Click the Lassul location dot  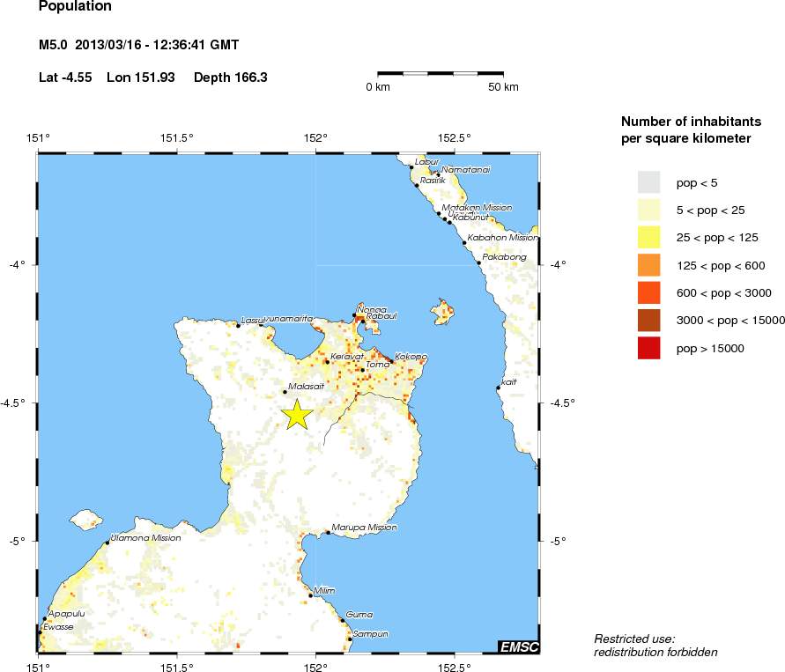pyautogui.click(x=239, y=325)
